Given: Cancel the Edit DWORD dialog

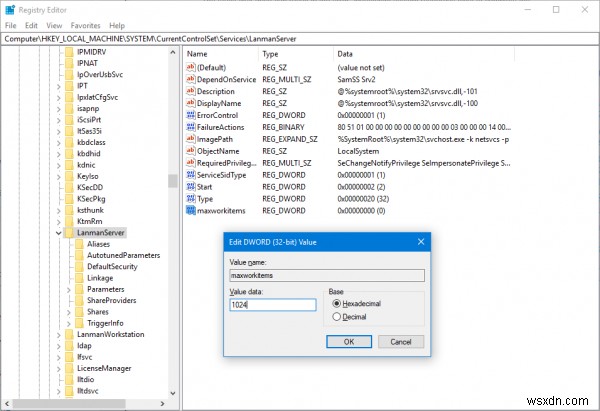Looking at the screenshot, I should [401, 342].
